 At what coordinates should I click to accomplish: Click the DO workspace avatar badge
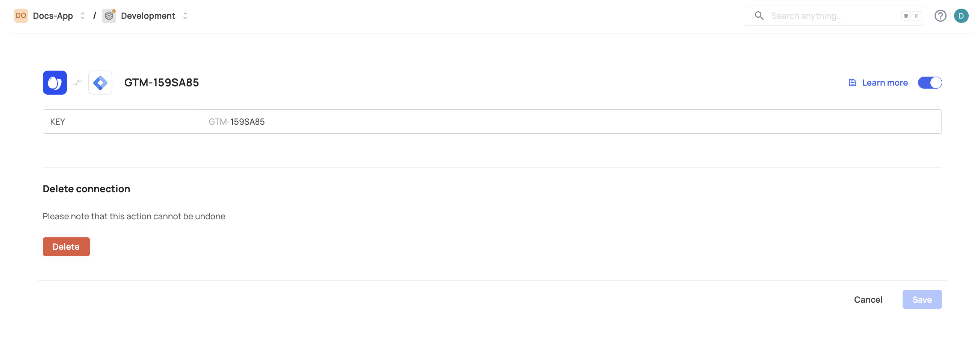(21, 16)
